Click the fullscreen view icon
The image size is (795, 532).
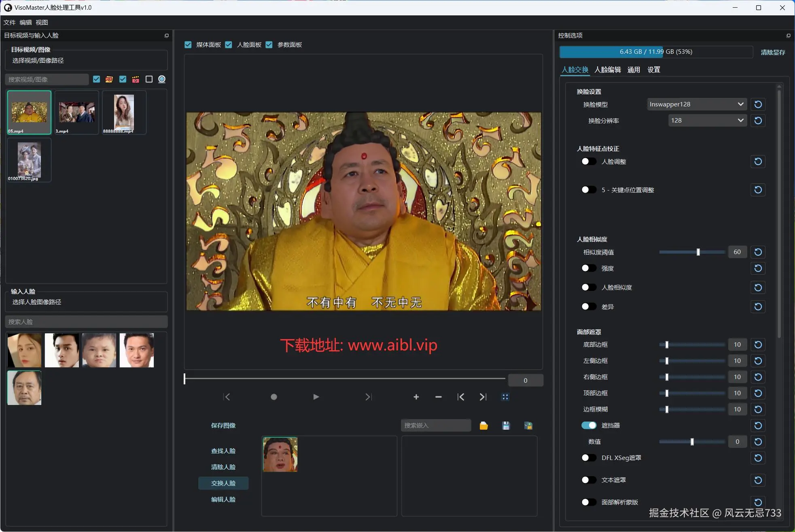(505, 397)
